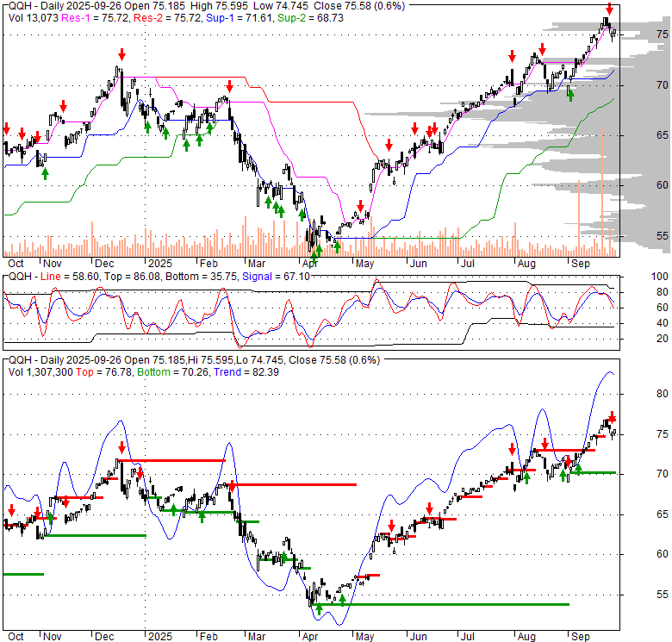Click the 'May' label on top chart time axis
The width and height of the screenshot is (672, 642).
coord(364,264)
